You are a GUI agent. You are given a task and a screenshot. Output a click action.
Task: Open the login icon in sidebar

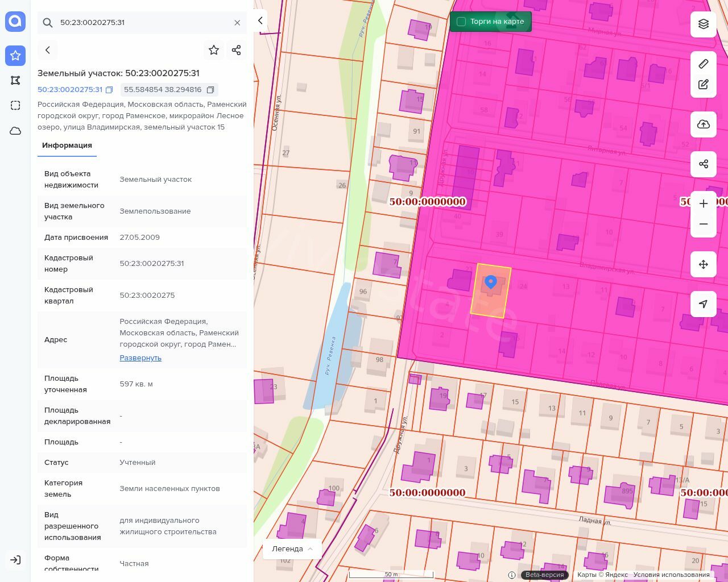point(15,560)
